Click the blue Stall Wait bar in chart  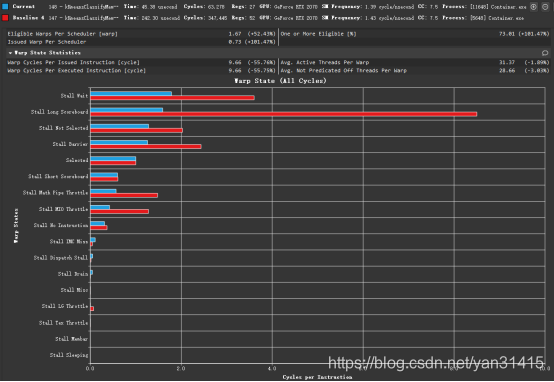point(131,94)
